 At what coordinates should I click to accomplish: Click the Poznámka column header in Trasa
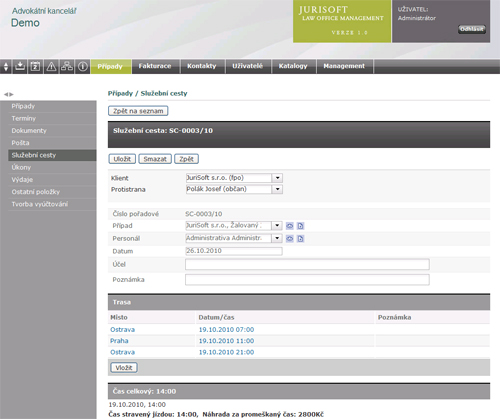pos(394,317)
